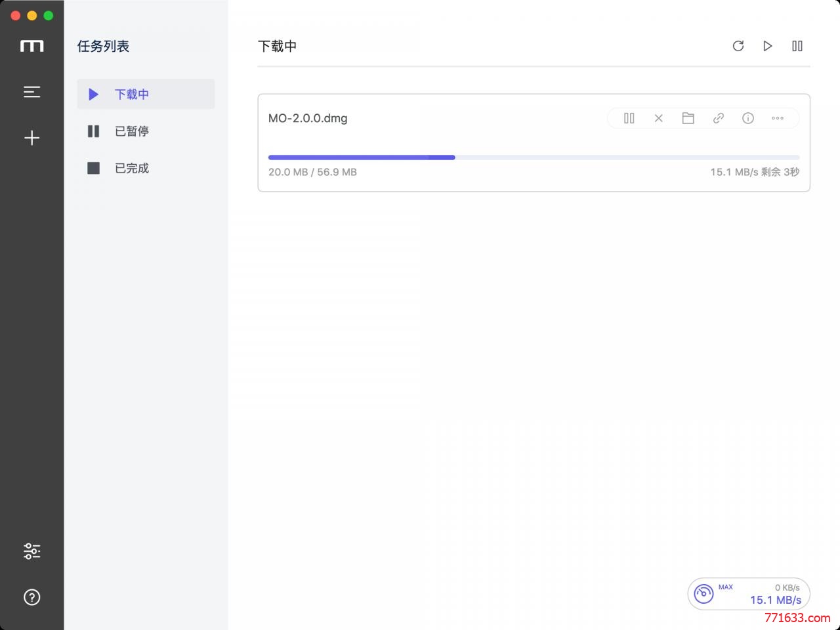Minimize the window with the yellow button

pyautogui.click(x=31, y=15)
